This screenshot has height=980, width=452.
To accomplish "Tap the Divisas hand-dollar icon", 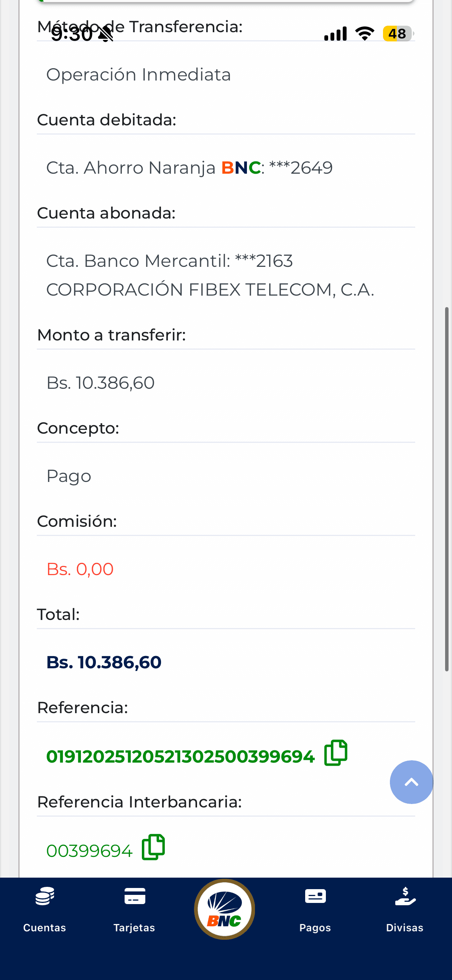I will pos(405,896).
